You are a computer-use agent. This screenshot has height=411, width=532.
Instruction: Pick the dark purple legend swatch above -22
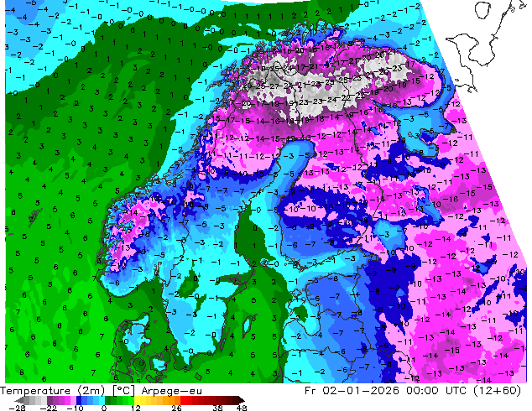click(50, 400)
